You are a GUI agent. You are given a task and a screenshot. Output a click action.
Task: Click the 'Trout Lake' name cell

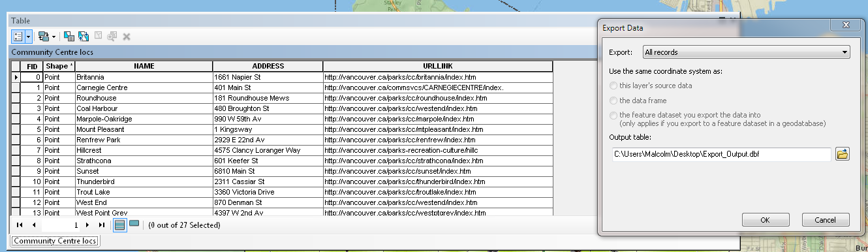[x=144, y=192]
